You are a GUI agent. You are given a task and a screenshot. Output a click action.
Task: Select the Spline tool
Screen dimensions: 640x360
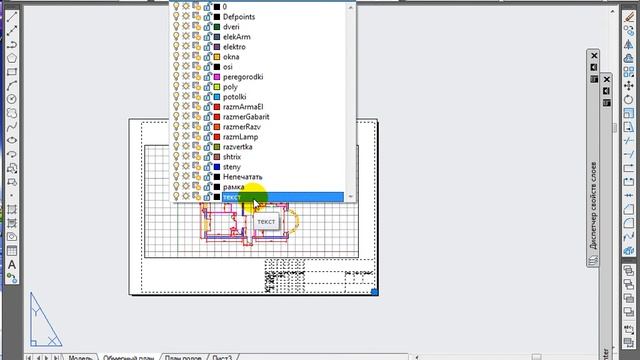point(11,127)
